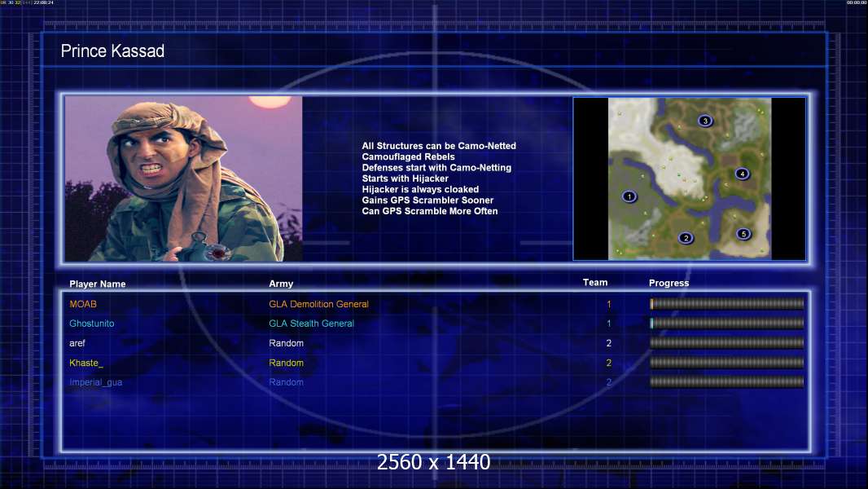Click MOAB's loading progress bar
The width and height of the screenshot is (868, 489).
(727, 303)
